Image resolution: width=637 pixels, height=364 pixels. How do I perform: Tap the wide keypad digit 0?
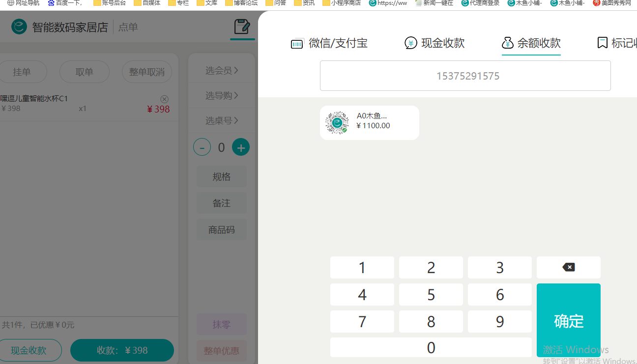coord(431,347)
